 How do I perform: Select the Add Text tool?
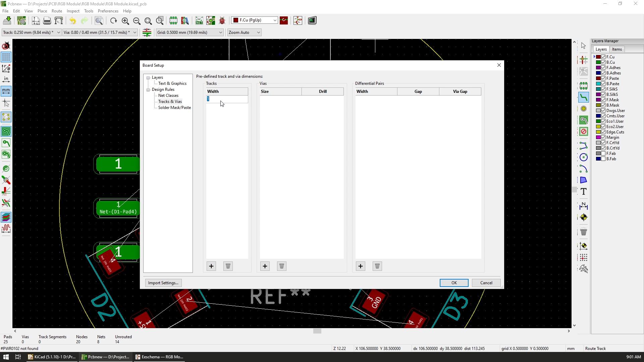[583, 192]
